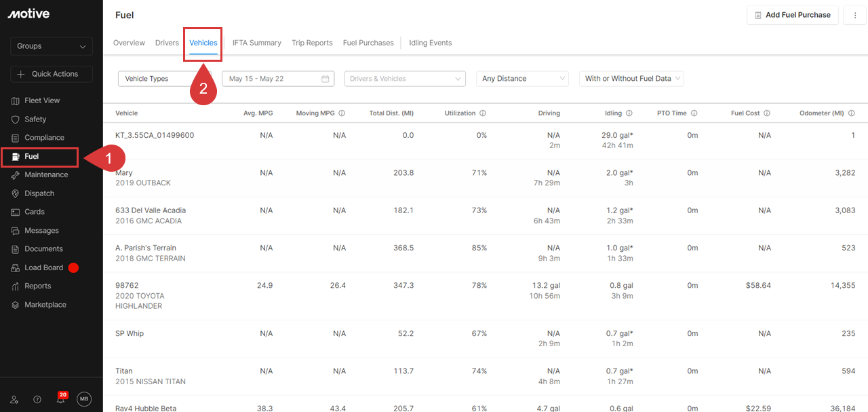This screenshot has width=868, height=412.
Task: Click the admin user icon in the sidebar footer
Action: coord(15,400)
